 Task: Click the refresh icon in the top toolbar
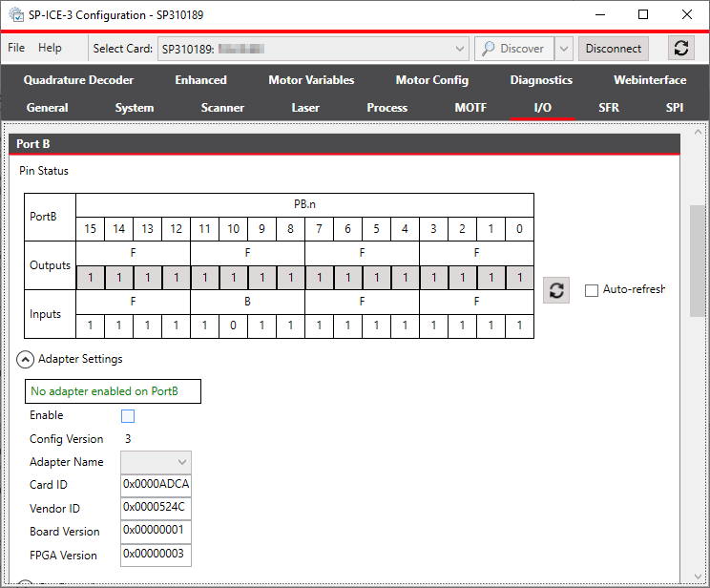(x=681, y=49)
